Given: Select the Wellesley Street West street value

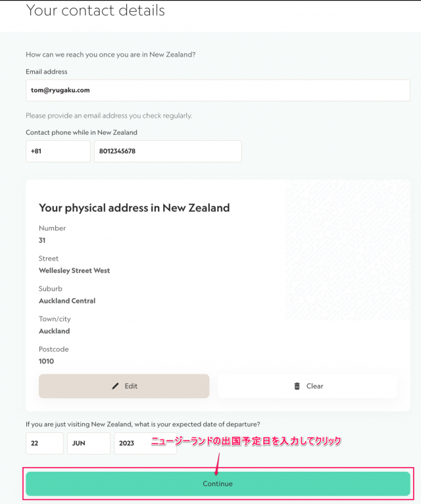Looking at the screenshot, I should 74,270.
